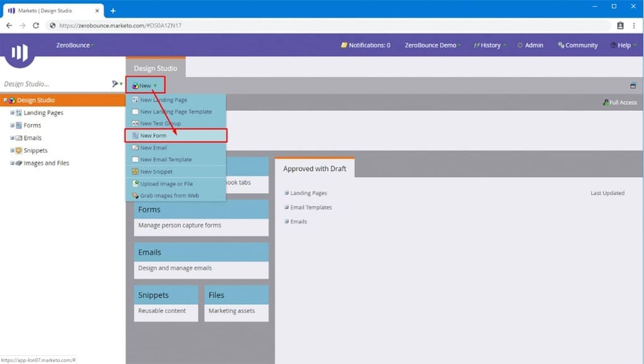Expand the Emails tree node
The image size is (644, 364).
(x=13, y=138)
